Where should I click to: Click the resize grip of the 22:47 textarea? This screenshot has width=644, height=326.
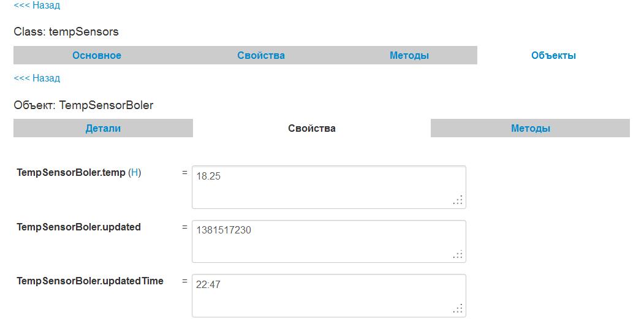click(458, 308)
